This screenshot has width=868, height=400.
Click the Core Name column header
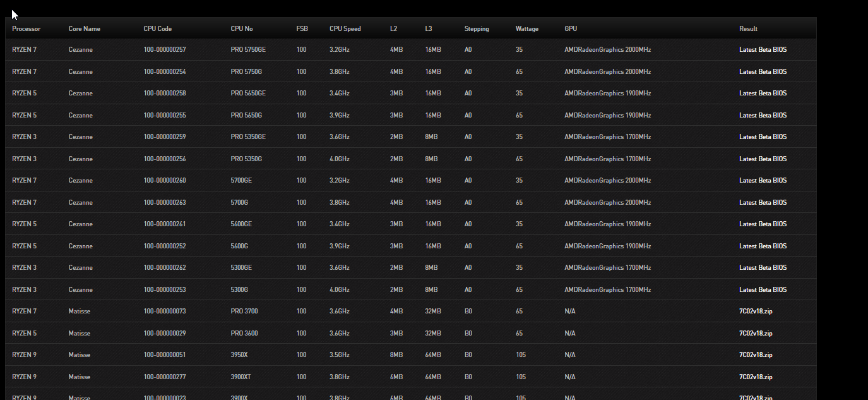click(x=85, y=29)
